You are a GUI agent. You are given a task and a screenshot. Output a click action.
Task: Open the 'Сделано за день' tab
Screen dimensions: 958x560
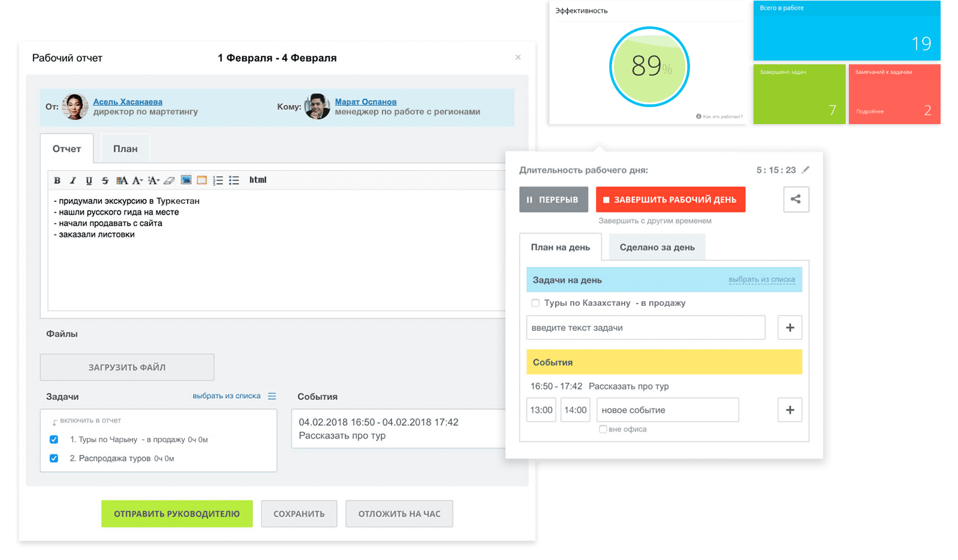click(x=657, y=247)
